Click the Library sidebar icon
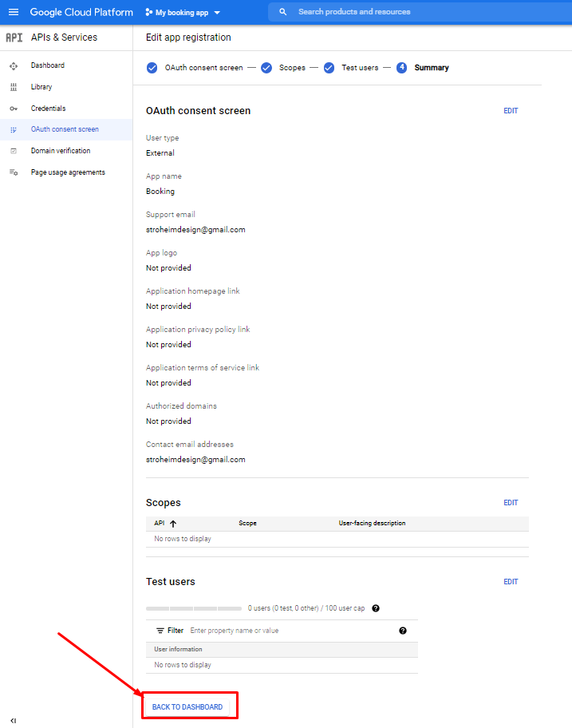The width and height of the screenshot is (572, 728). pos(14,87)
